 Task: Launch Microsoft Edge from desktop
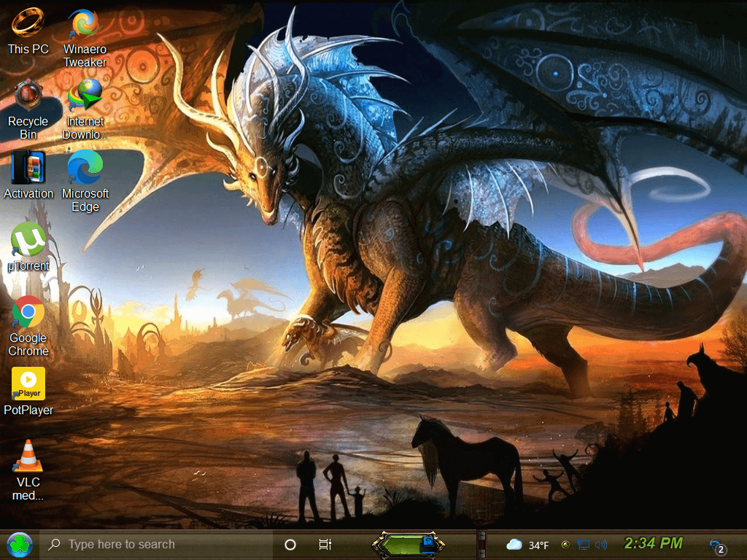click(85, 181)
